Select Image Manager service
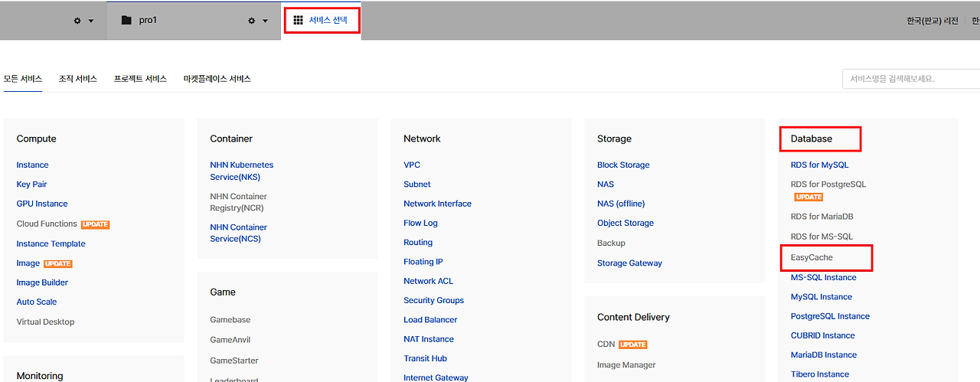This screenshot has height=382, width=980. 626,365
